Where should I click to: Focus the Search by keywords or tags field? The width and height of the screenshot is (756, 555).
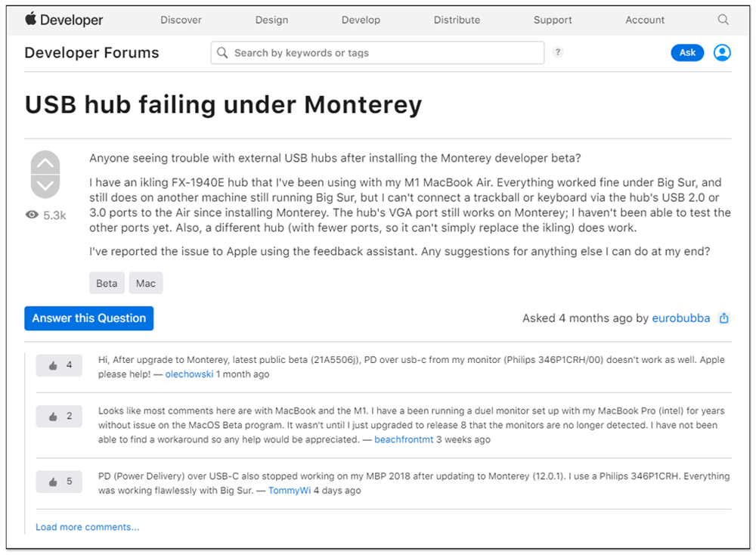pyautogui.click(x=377, y=53)
